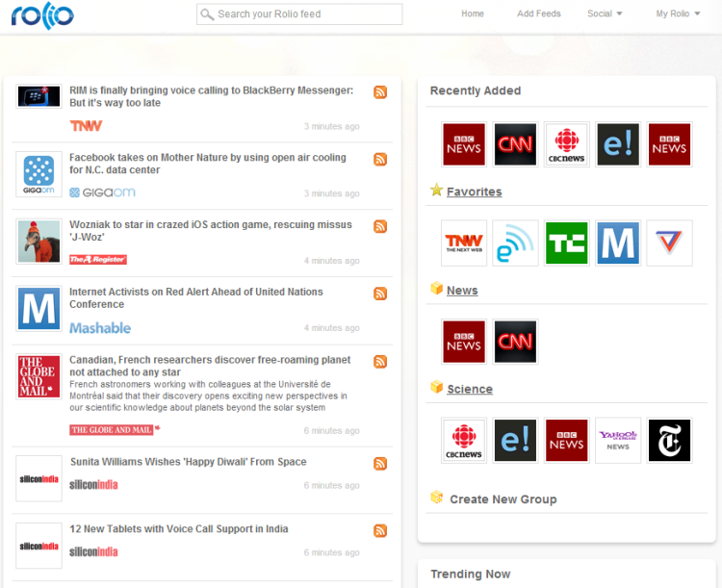722x588 pixels.
Task: Click siliconindia source logo under Sunita Williams article
Action: click(94, 485)
